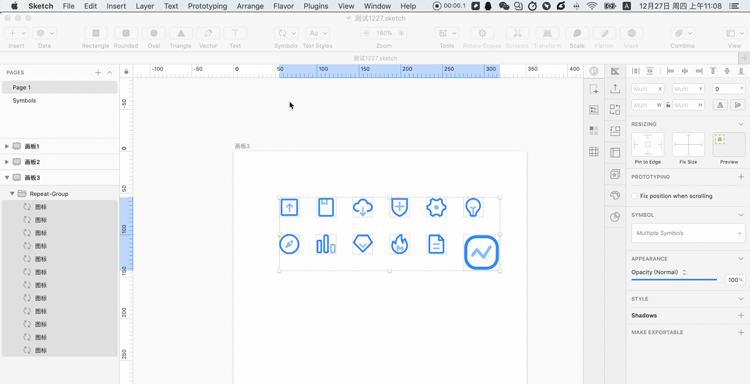Collapse the Resizing section chevron
750x384 pixels.
point(741,124)
